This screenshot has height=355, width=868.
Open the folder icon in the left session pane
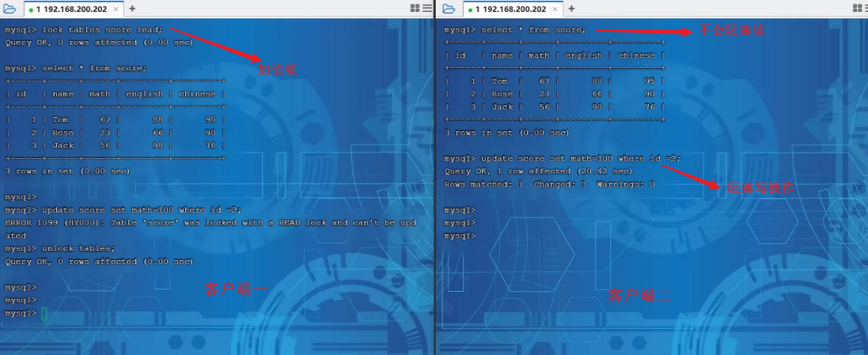coord(9,9)
